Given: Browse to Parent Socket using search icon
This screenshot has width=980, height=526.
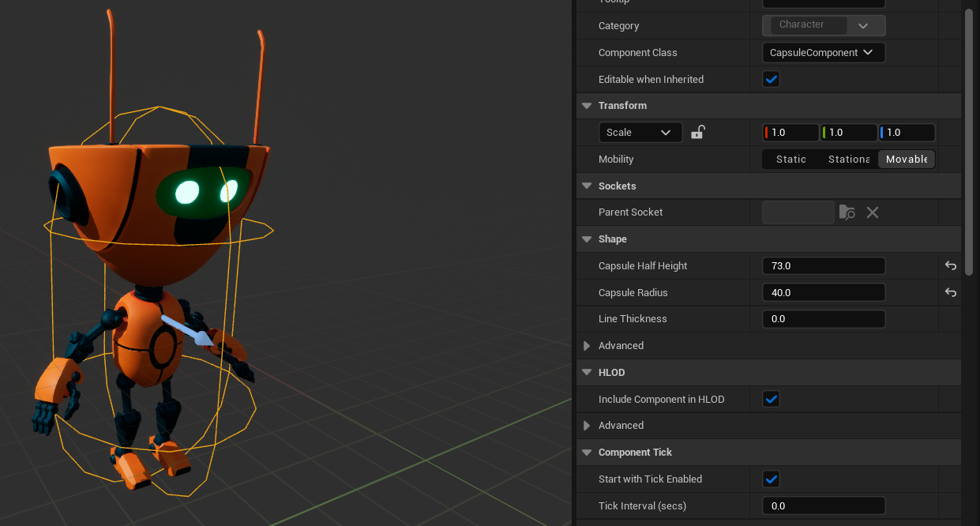Looking at the screenshot, I should click(x=847, y=212).
